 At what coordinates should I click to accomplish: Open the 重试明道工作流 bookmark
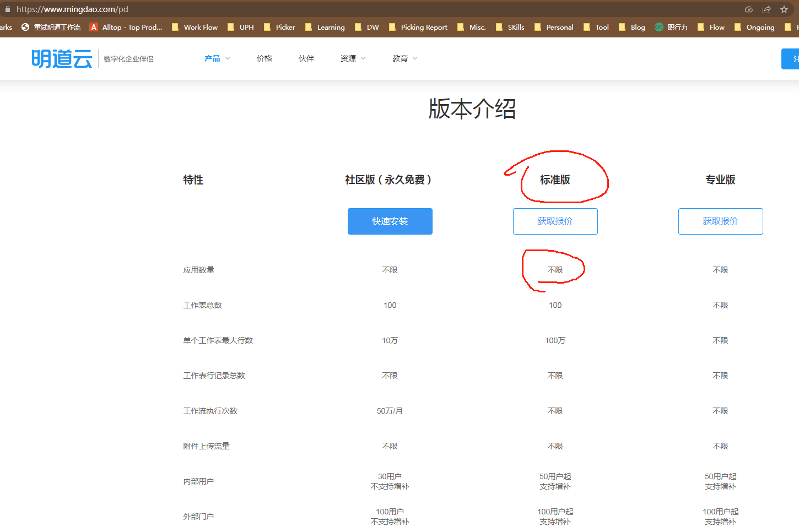[51, 27]
